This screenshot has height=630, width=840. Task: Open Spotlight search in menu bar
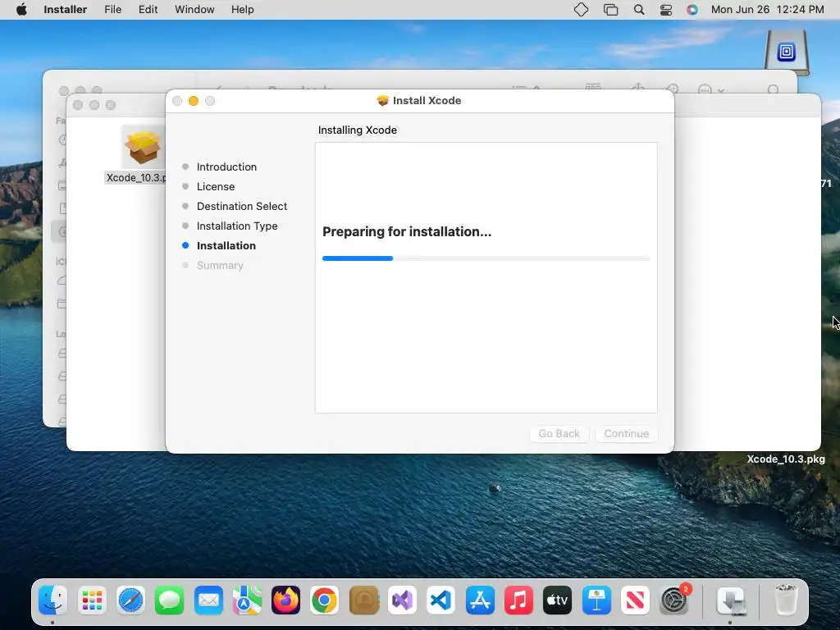[638, 10]
